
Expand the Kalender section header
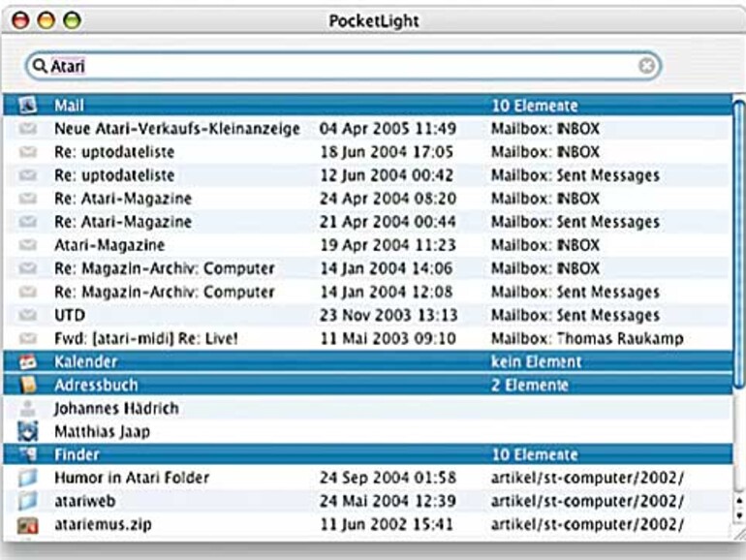point(368,361)
